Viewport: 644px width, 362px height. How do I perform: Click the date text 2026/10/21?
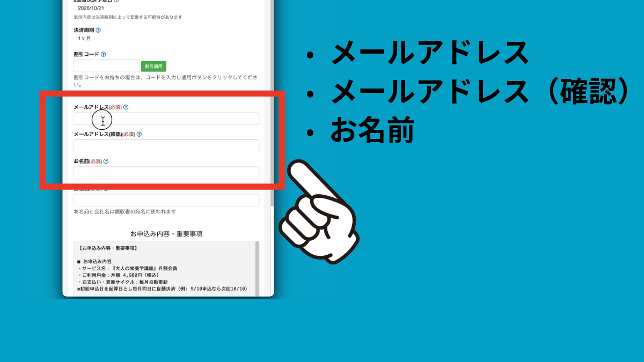pos(91,8)
